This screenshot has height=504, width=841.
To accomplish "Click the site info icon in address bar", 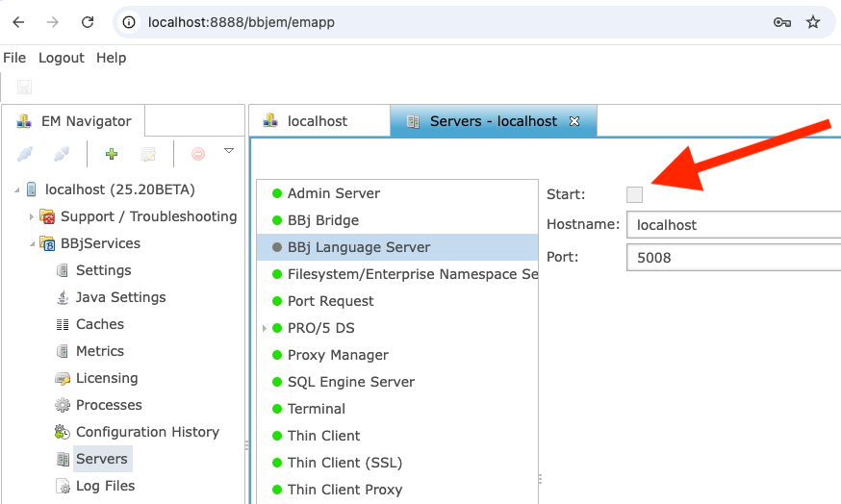I will pos(129,22).
